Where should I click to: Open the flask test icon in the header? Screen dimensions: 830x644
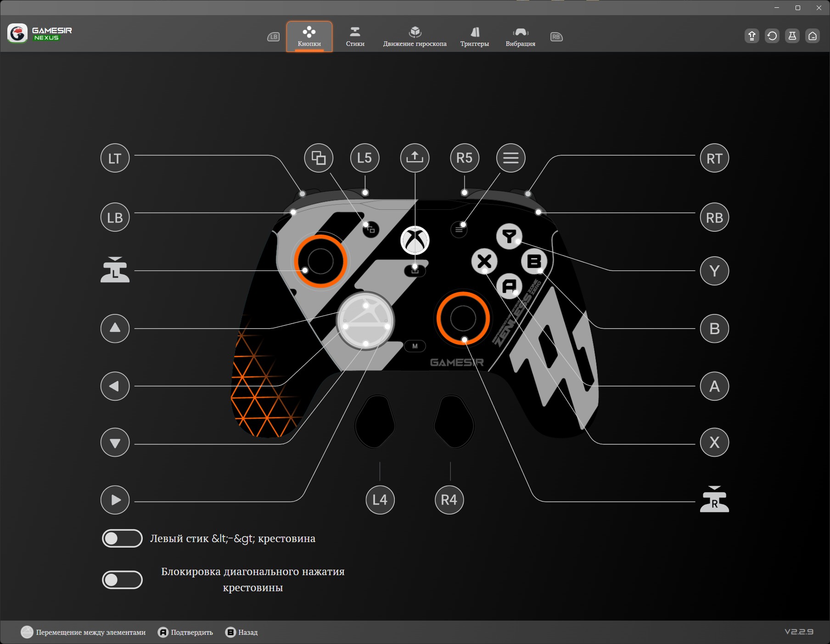[x=792, y=36]
